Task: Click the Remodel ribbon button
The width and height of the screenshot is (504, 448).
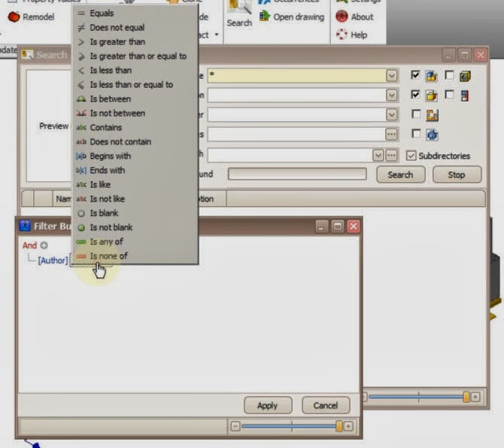Action: (31, 17)
